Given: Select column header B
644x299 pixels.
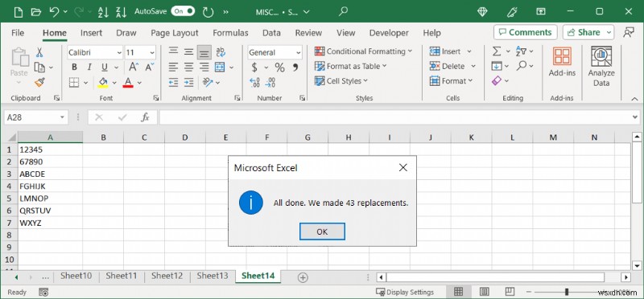Looking at the screenshot, I should (x=103, y=137).
